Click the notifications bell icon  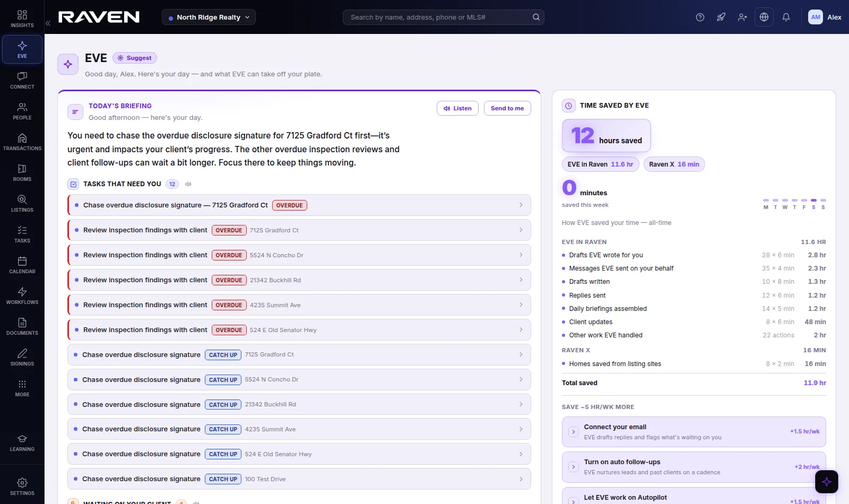[x=786, y=17]
